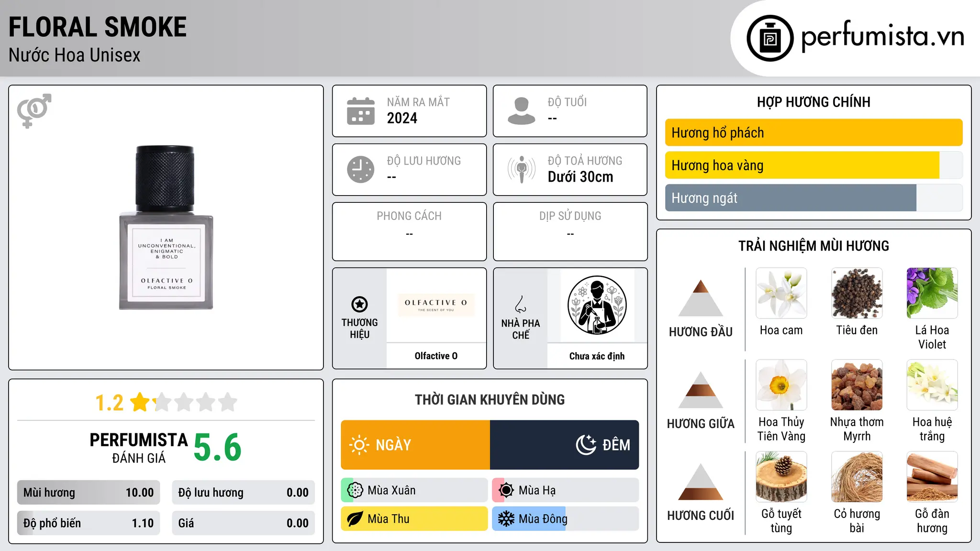Click the sun icon in Ngày bar
This screenshot has width=980, height=551.
359,445
